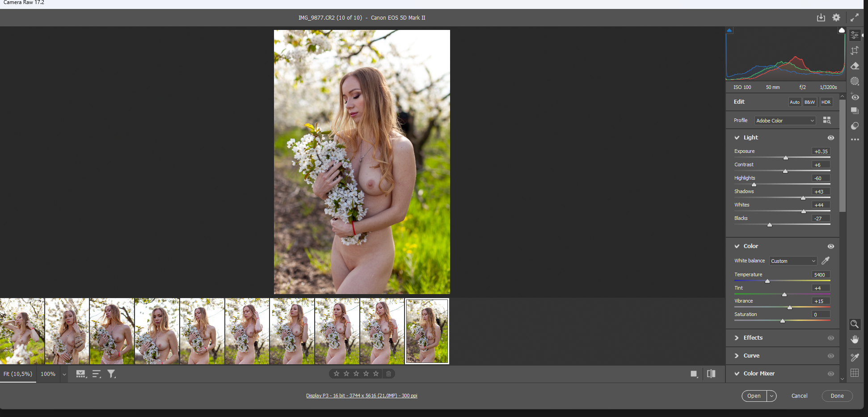Viewport: 868px width, 417px height.
Task: Toggle Color Mixer visibility eye
Action: click(x=831, y=374)
